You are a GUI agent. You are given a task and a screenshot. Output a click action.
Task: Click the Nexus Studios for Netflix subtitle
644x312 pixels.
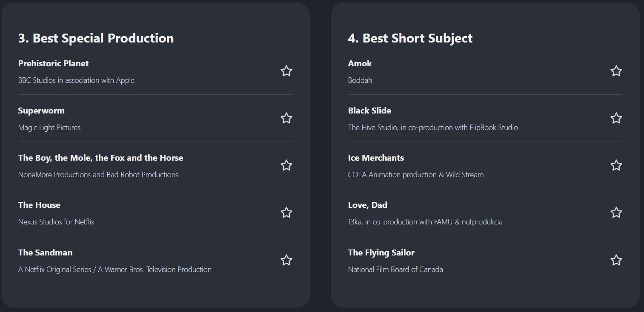click(x=56, y=222)
